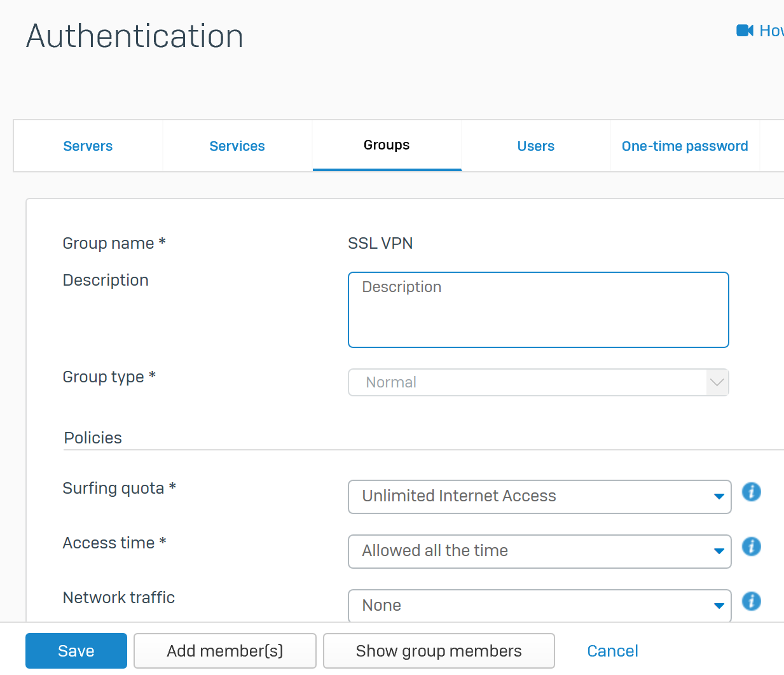This screenshot has width=784, height=675.
Task: Go to the Users tab
Action: [535, 146]
